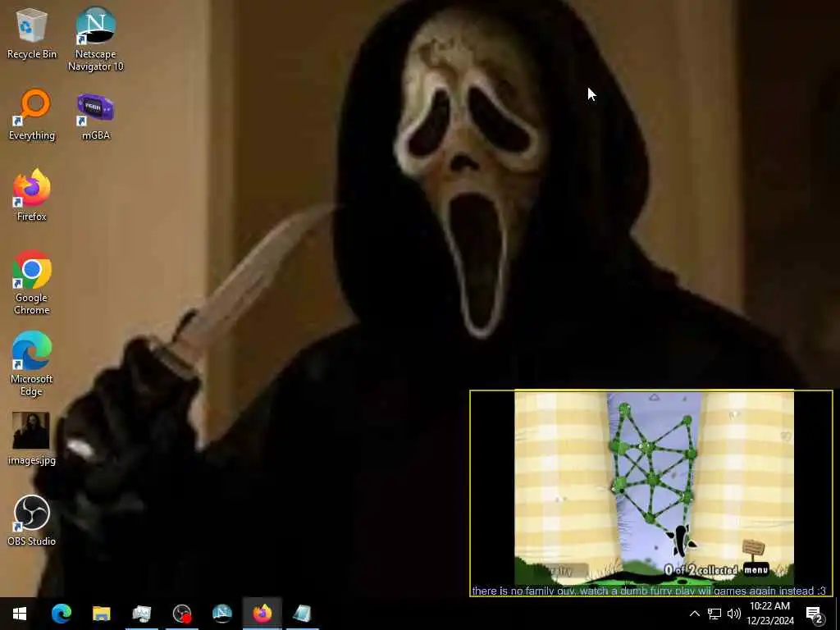Switch to OBS Studio recording taskbar icon
840x630 pixels.
click(182, 614)
